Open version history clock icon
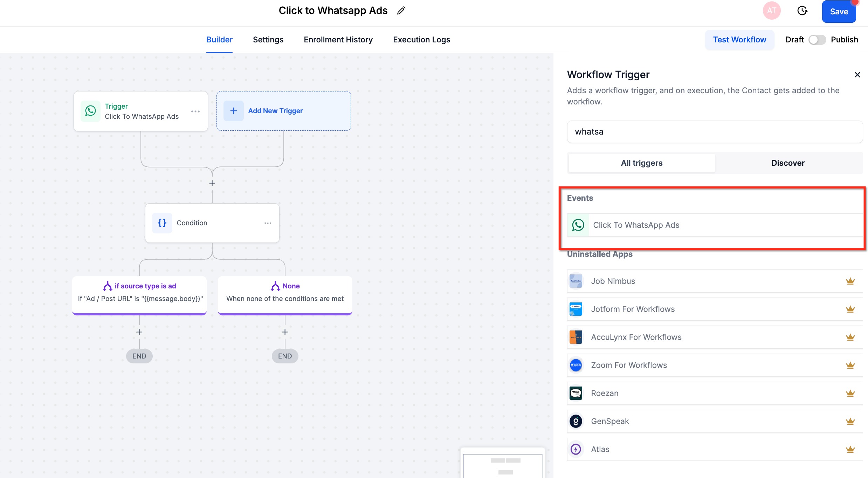868x478 pixels. [x=802, y=11]
